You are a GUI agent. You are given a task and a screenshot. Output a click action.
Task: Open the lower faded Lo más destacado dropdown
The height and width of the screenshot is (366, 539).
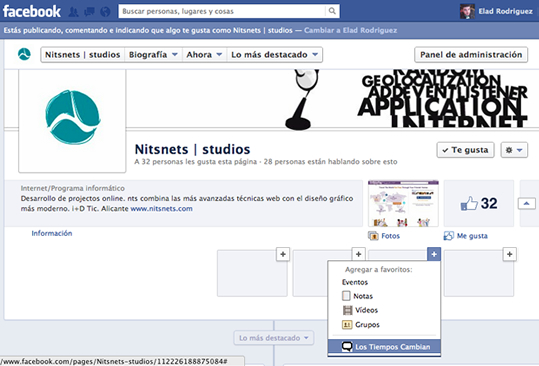pyautogui.click(x=274, y=338)
